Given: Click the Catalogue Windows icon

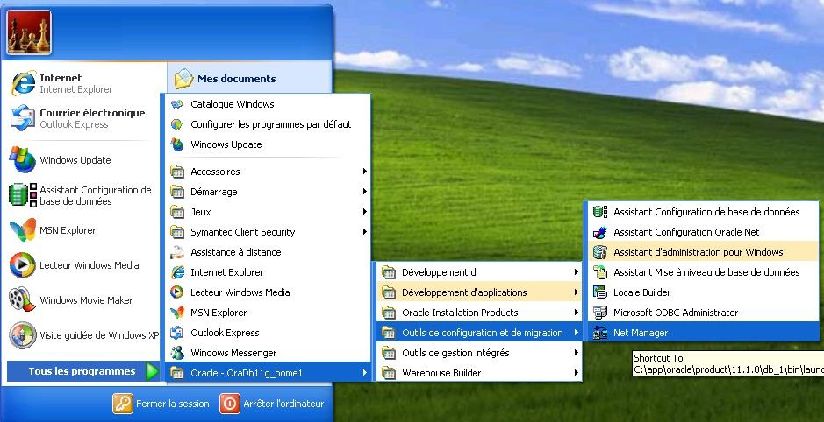Looking at the screenshot, I should [177, 104].
